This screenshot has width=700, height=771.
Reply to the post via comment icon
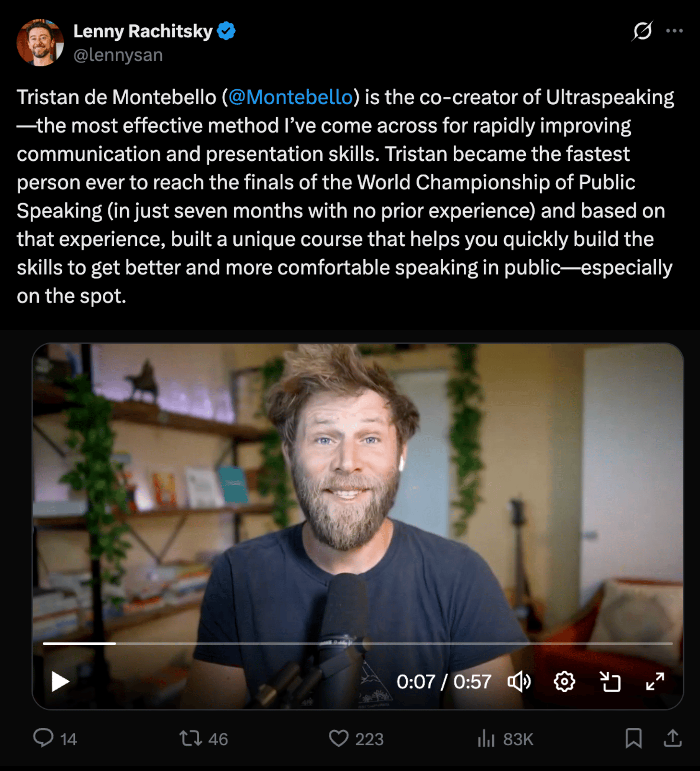(43, 738)
